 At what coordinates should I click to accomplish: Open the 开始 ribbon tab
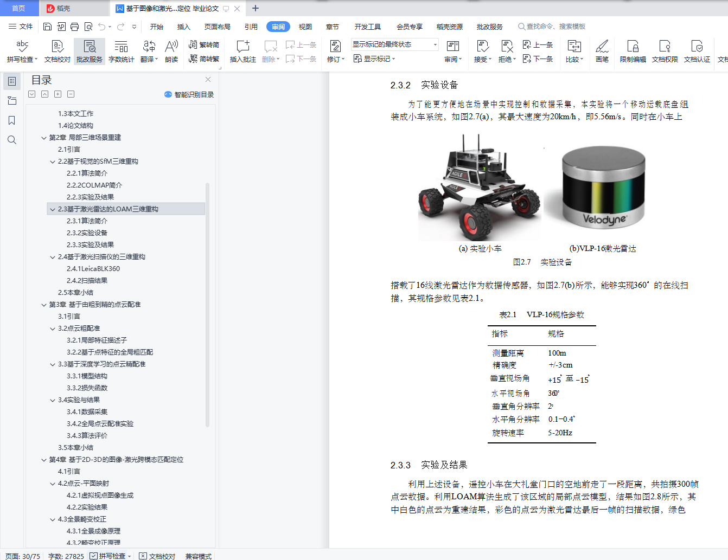pos(157,27)
